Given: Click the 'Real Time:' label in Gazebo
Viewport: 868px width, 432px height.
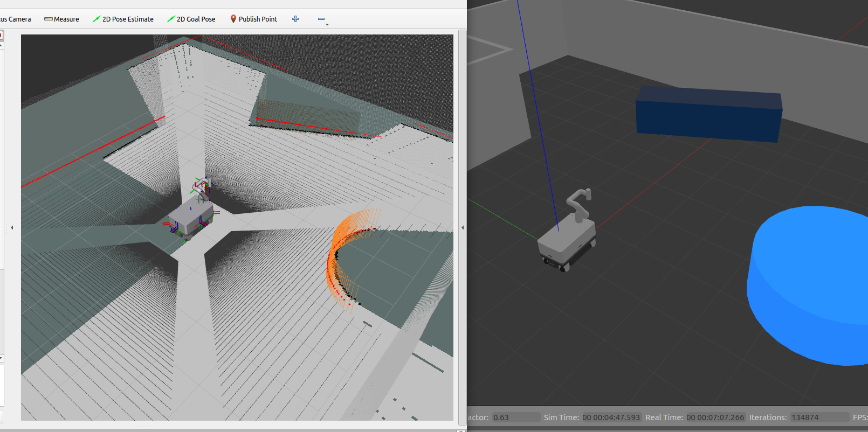Looking at the screenshot, I should (x=664, y=417).
